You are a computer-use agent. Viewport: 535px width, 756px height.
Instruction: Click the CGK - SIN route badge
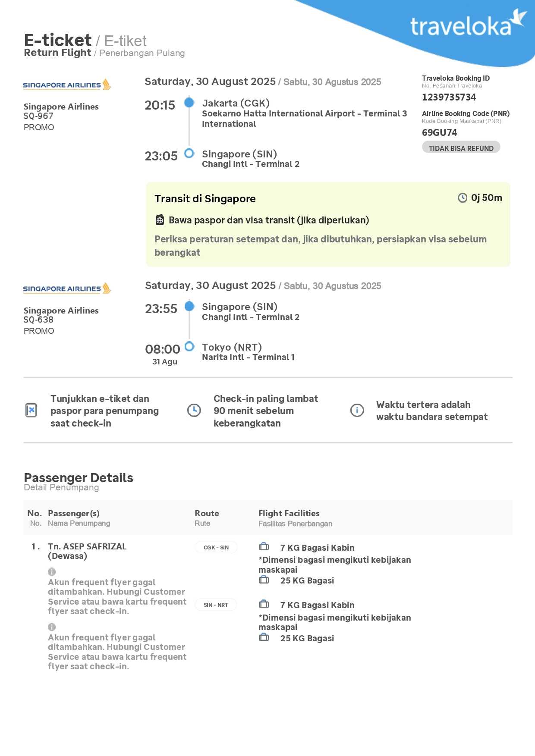[x=216, y=547]
